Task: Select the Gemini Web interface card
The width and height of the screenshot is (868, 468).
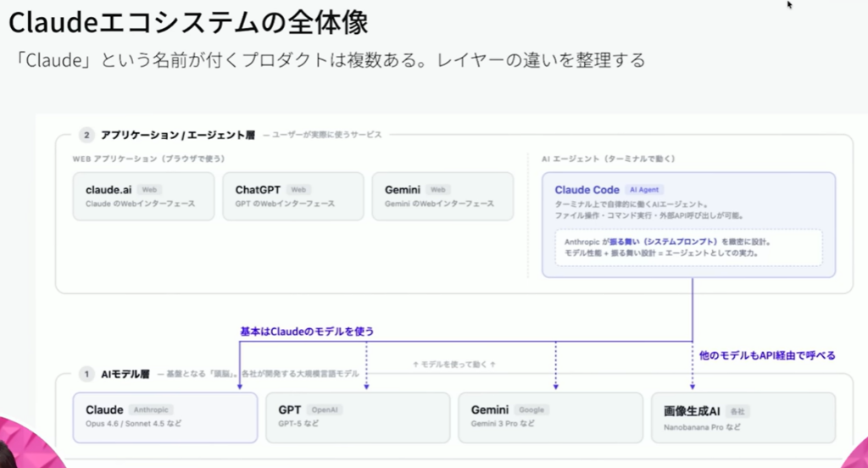Action: pos(442,197)
